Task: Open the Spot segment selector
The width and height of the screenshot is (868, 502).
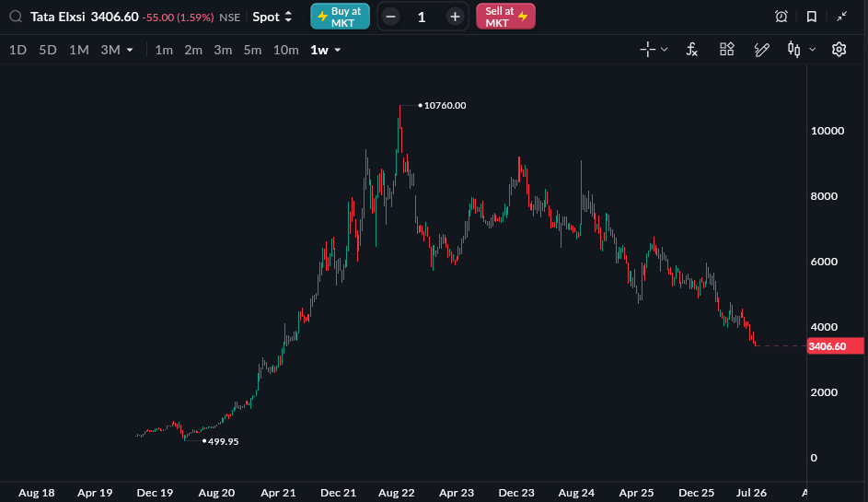Action: [272, 17]
